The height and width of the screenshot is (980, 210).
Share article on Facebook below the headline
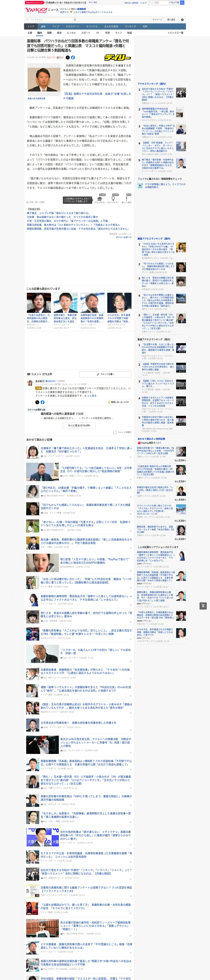coord(73,57)
